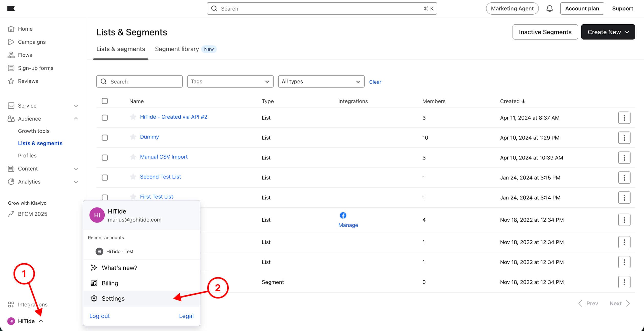The height and width of the screenshot is (331, 644).
Task: Click the notification bell icon
Action: coord(549,9)
